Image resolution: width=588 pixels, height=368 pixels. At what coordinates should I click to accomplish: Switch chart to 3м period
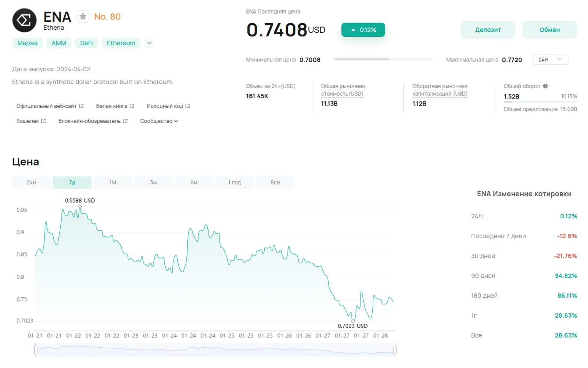click(153, 182)
